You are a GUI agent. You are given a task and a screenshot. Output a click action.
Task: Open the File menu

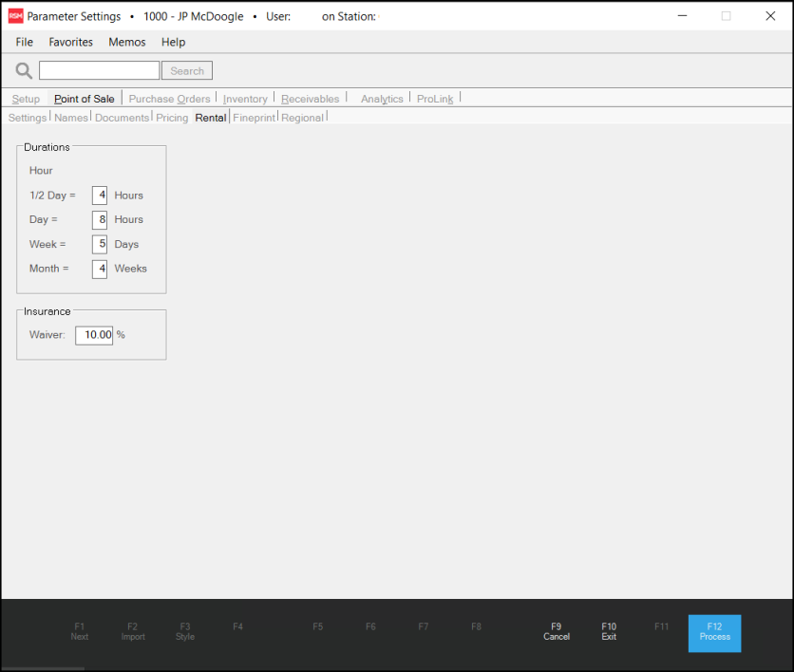tap(24, 42)
